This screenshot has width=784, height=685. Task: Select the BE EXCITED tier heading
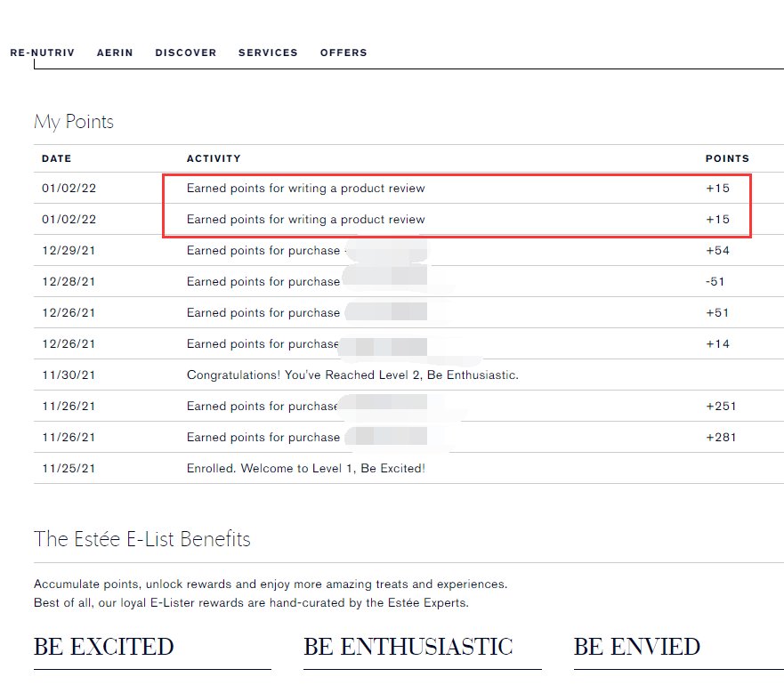click(103, 647)
